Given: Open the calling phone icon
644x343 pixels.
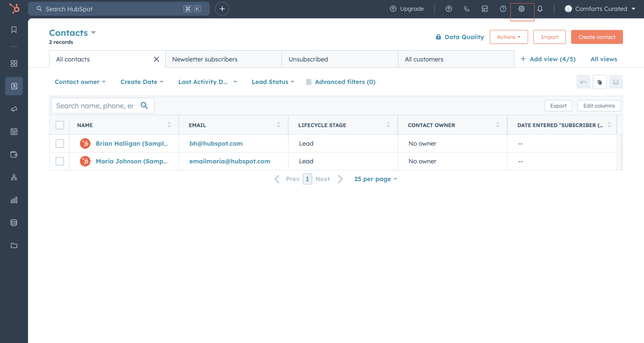Looking at the screenshot, I should 467,9.
